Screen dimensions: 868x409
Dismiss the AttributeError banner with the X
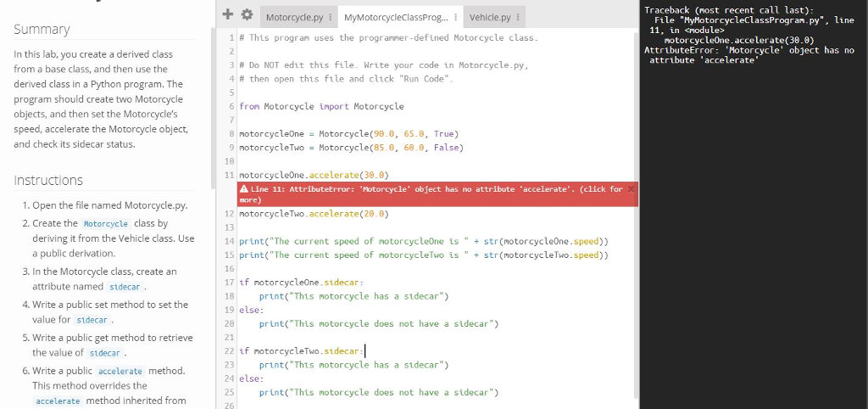coord(632,189)
